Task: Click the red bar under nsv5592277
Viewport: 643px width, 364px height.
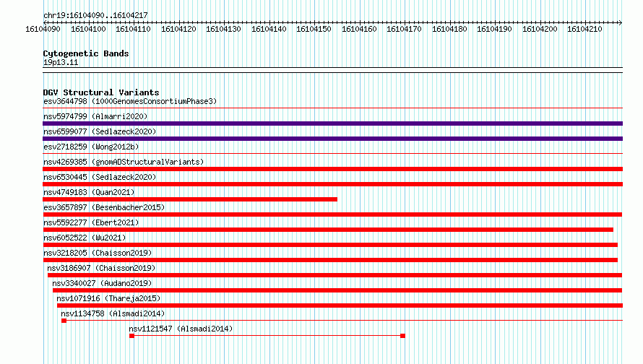Action: tap(328, 230)
